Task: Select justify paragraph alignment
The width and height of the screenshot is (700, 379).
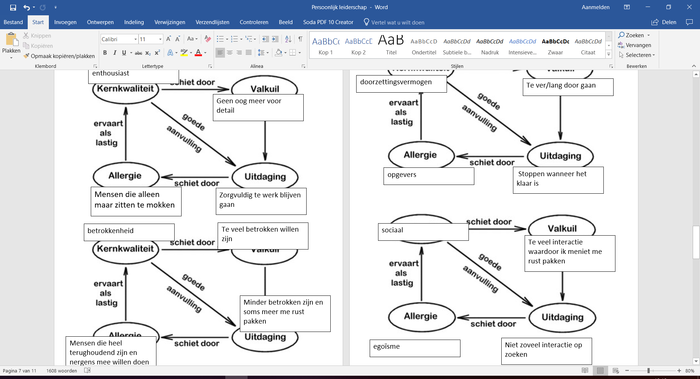Action: (249, 53)
